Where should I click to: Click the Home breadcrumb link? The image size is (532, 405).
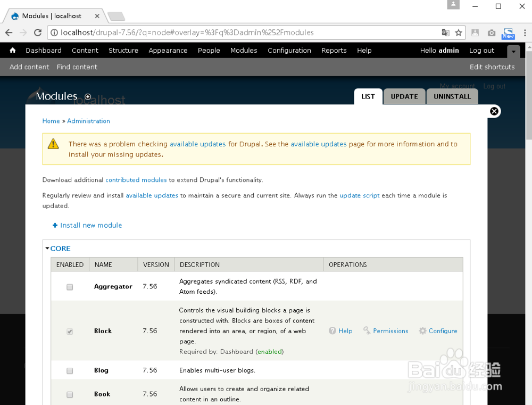point(51,121)
